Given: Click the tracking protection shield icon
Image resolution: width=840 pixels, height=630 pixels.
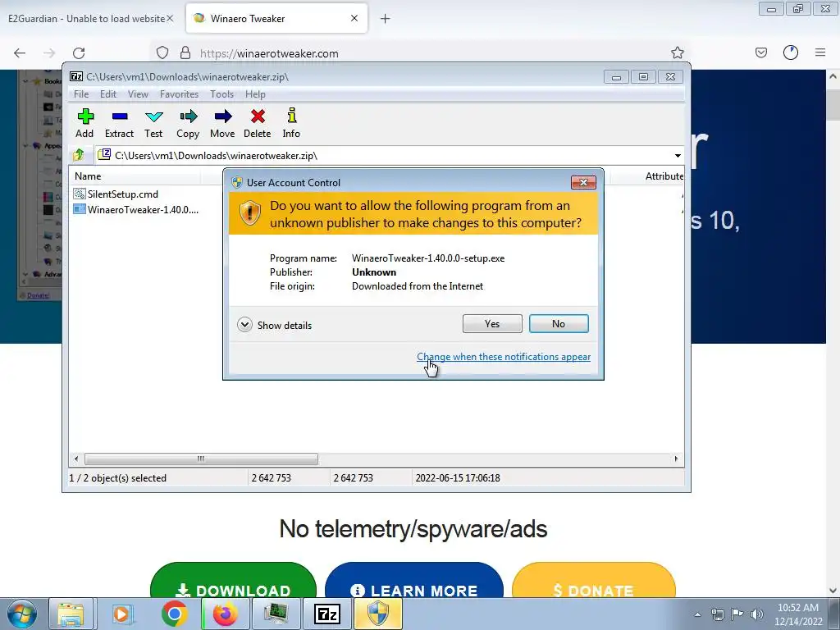Looking at the screenshot, I should click(162, 53).
